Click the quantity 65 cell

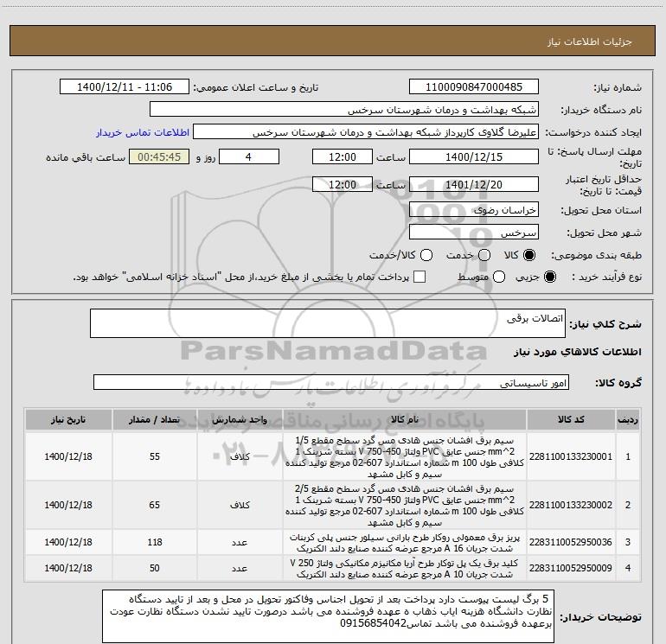point(155,505)
